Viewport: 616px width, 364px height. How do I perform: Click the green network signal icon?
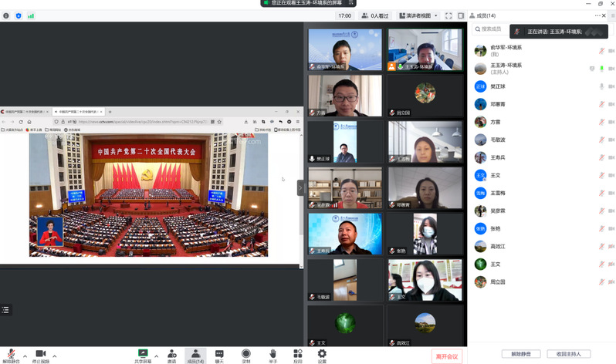pos(31,15)
